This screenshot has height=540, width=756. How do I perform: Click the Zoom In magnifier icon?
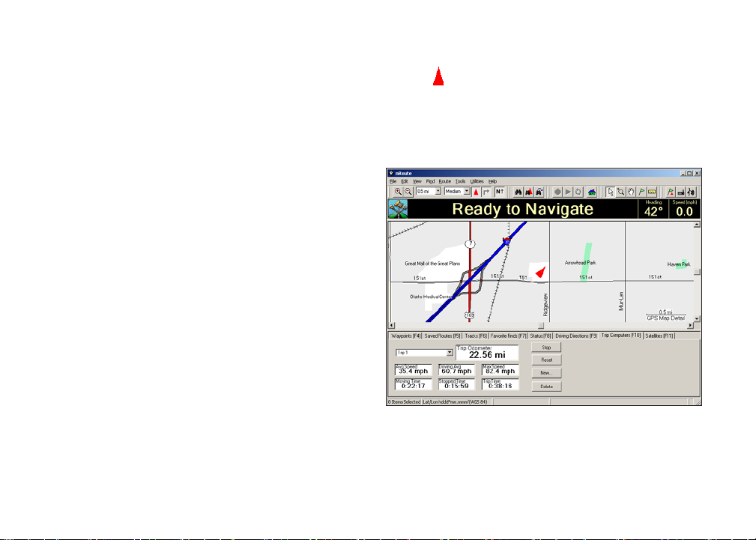(398, 192)
